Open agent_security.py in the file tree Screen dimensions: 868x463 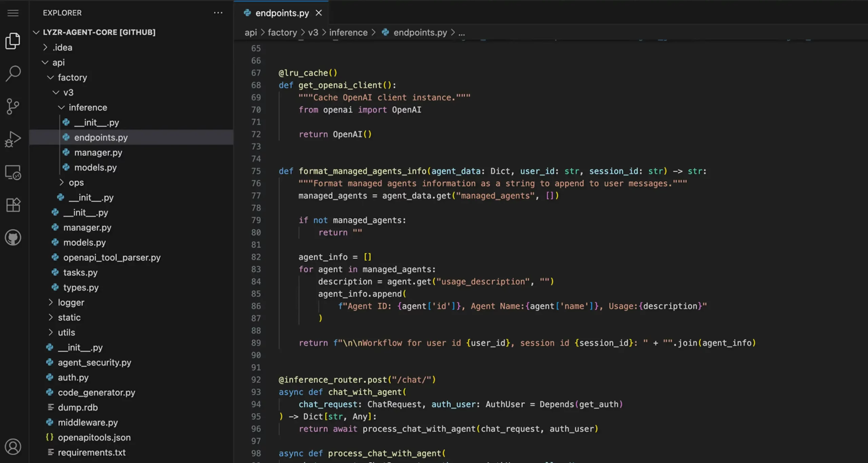94,363
